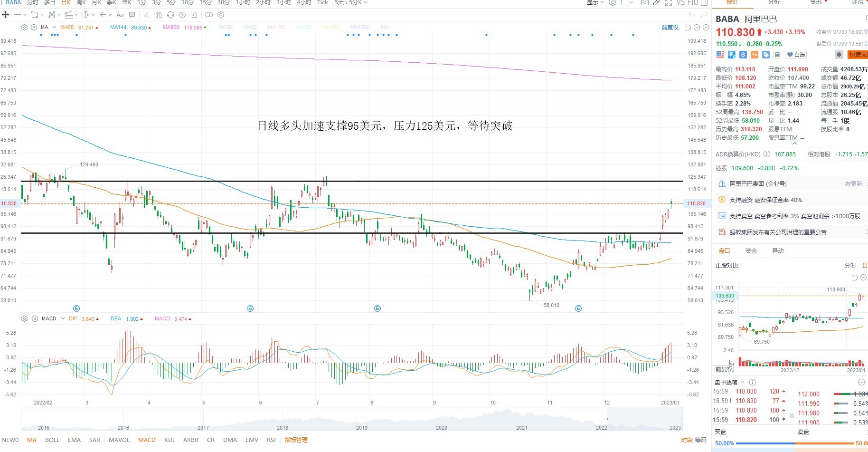This screenshot has width=868, height=452.
Task: Take a chart screenshot with camera icon
Action: point(644,3)
